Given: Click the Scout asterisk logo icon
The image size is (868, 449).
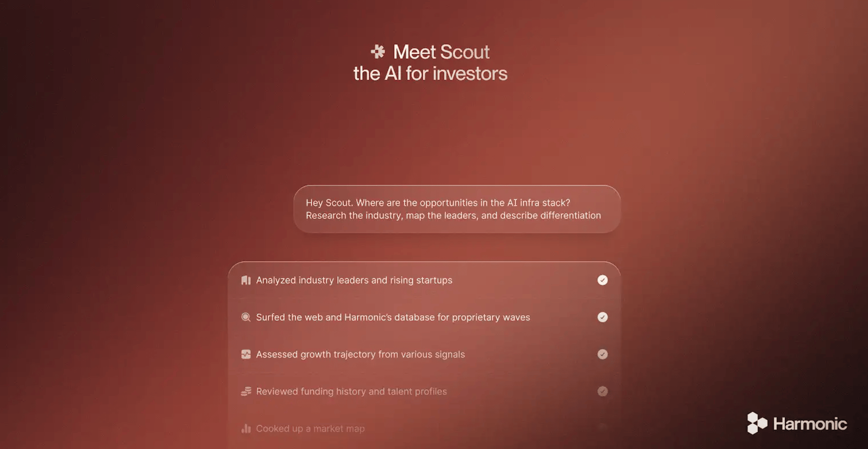Looking at the screenshot, I should 378,52.
